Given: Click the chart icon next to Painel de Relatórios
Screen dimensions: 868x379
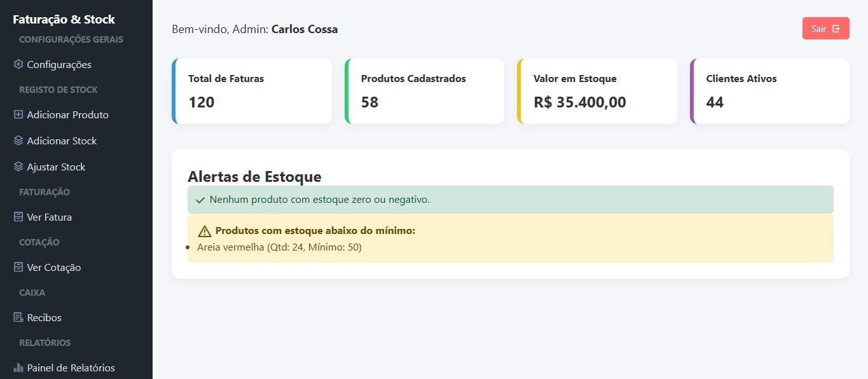Looking at the screenshot, I should pyautogui.click(x=17, y=368).
